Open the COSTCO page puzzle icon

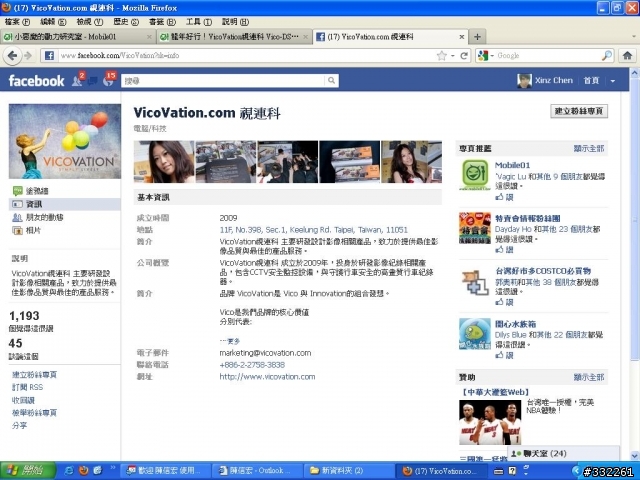(475, 282)
